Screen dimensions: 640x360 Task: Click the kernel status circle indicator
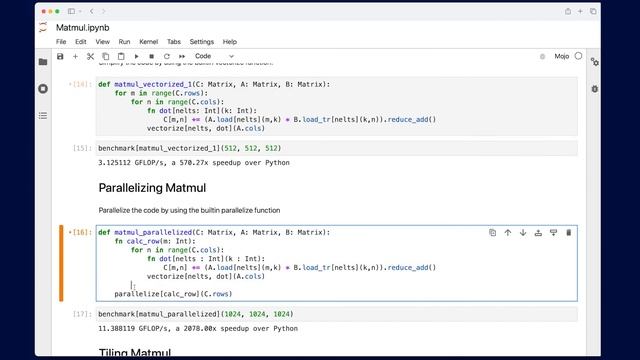pos(578,56)
